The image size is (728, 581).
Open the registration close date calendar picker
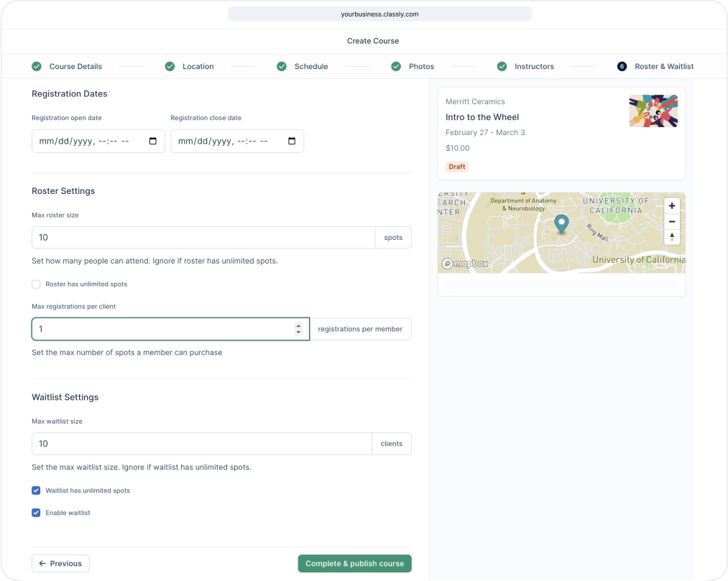pyautogui.click(x=290, y=141)
